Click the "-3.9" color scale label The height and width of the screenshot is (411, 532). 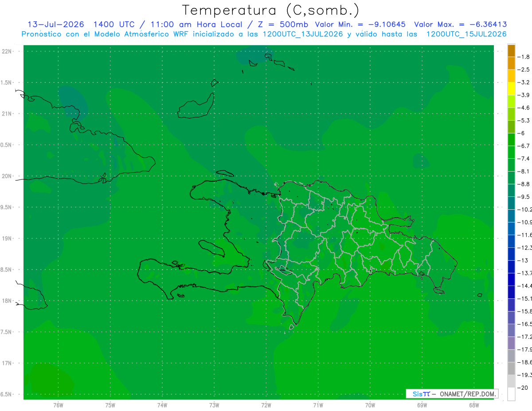tap(524, 95)
